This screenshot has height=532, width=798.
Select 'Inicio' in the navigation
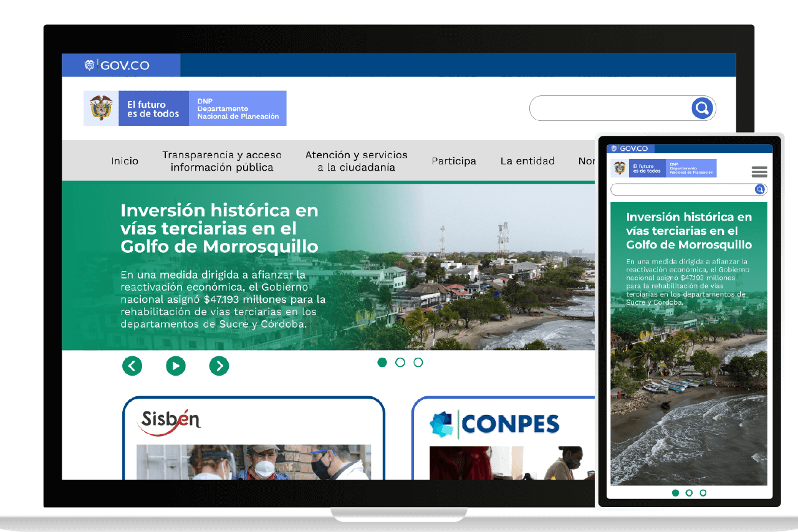pos(124,161)
